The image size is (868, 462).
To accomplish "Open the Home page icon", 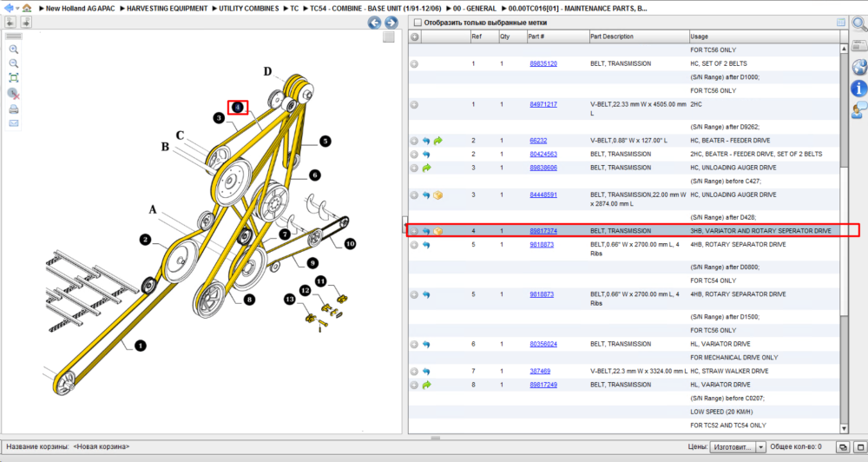I will pyautogui.click(x=27, y=9).
